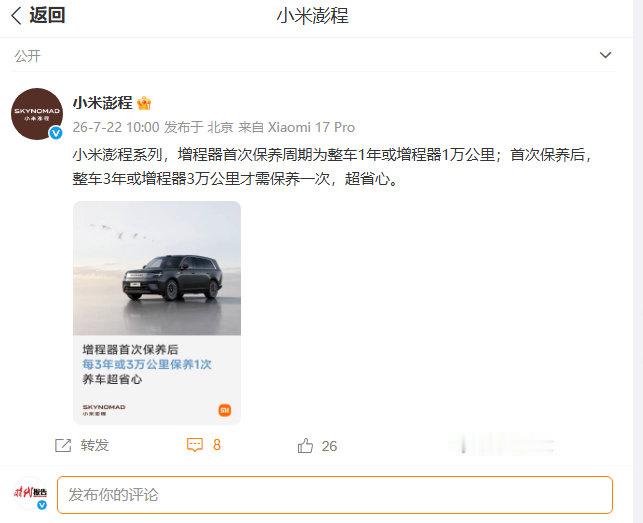Viewport: 643px width, 523px height.
Task: Click the post timestamp 26-7-22 10:00
Action: click(116, 127)
